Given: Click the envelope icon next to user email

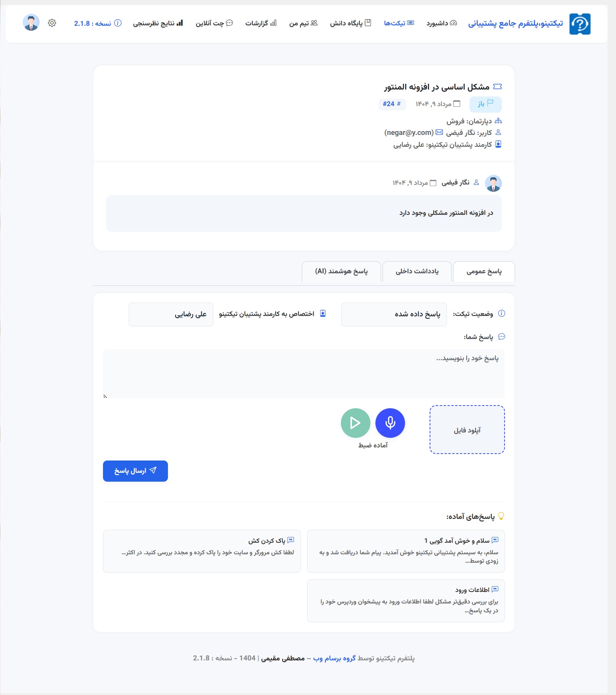Looking at the screenshot, I should [439, 132].
